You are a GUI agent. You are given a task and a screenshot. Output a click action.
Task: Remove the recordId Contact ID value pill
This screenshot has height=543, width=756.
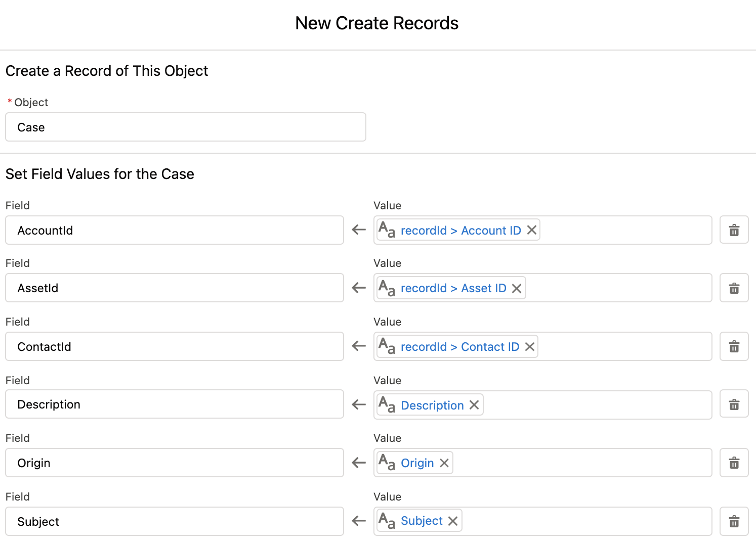tap(529, 346)
